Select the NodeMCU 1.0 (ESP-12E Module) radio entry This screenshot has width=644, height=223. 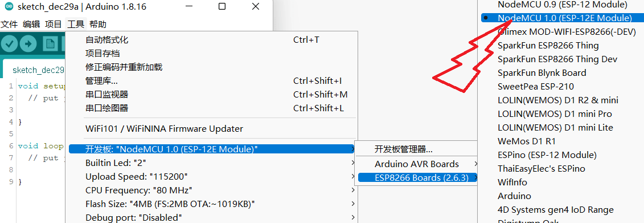point(561,18)
